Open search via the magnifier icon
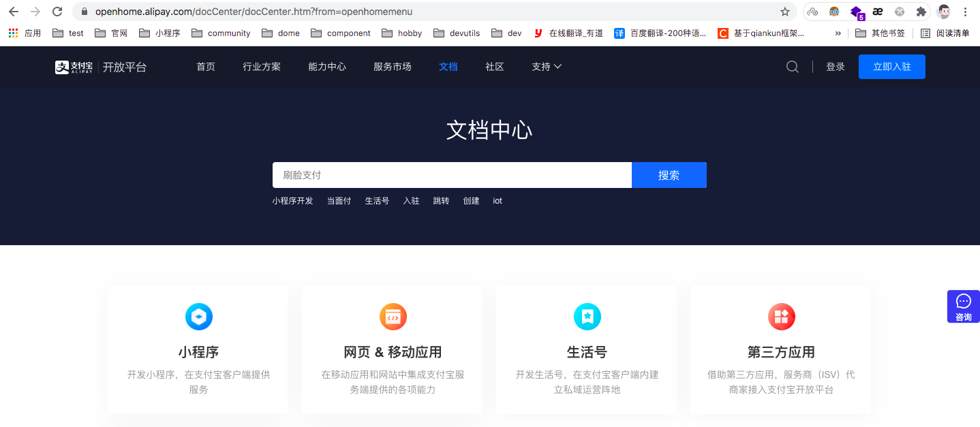 pyautogui.click(x=792, y=67)
